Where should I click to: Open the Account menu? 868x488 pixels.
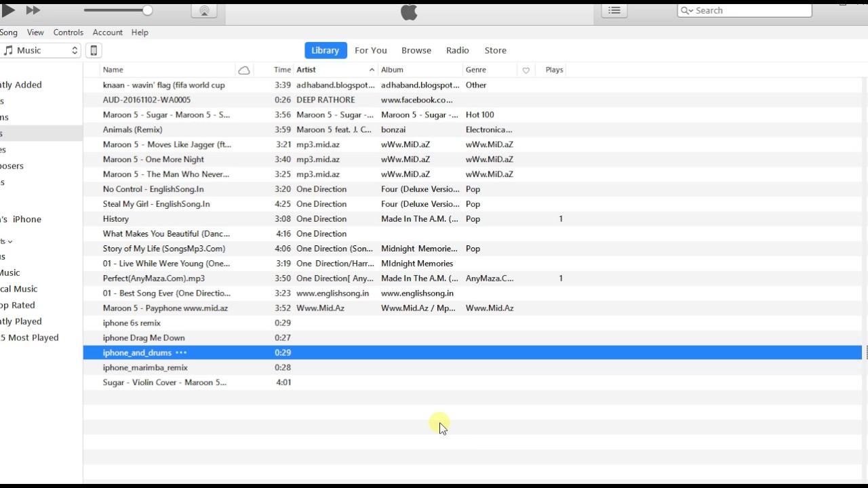point(108,33)
